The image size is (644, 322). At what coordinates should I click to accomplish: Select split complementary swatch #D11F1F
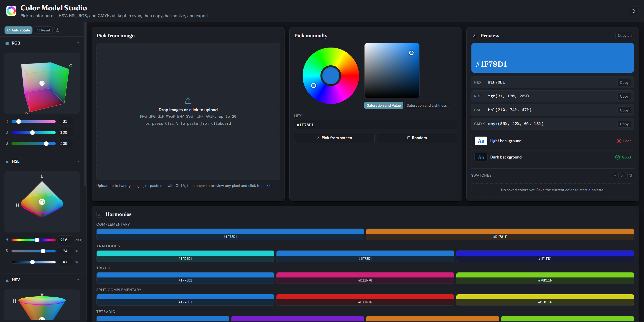(x=365, y=300)
